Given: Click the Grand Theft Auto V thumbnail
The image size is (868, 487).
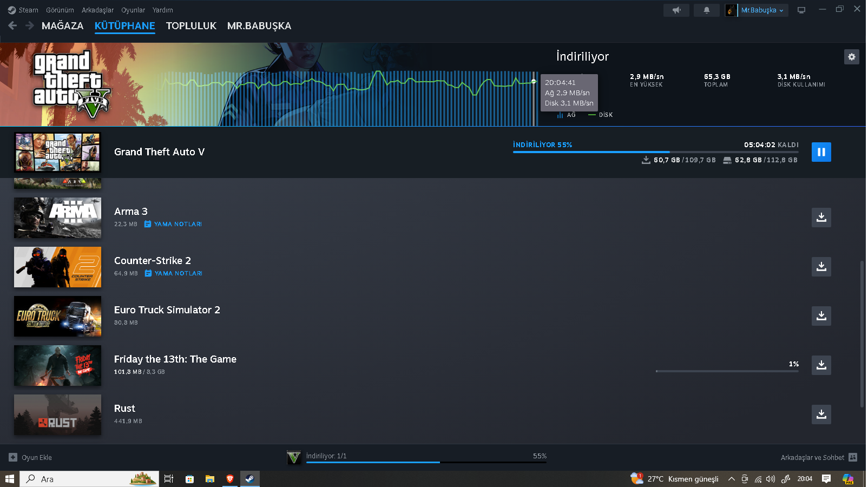Looking at the screenshot, I should (x=57, y=152).
